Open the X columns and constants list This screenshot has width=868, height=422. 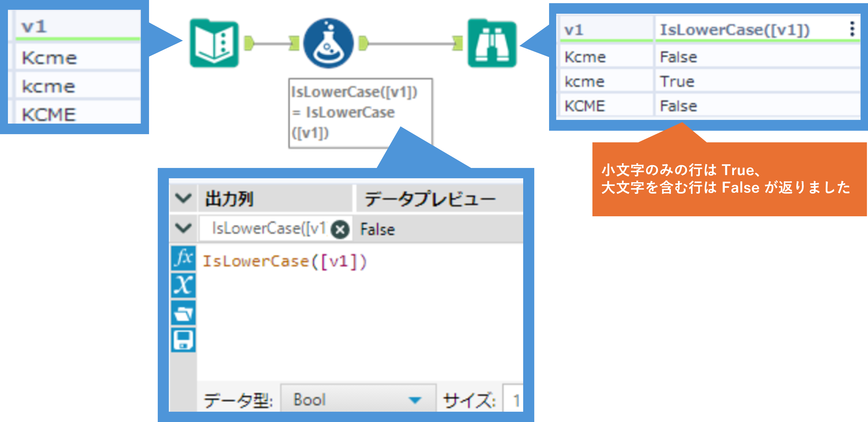pyautogui.click(x=183, y=285)
